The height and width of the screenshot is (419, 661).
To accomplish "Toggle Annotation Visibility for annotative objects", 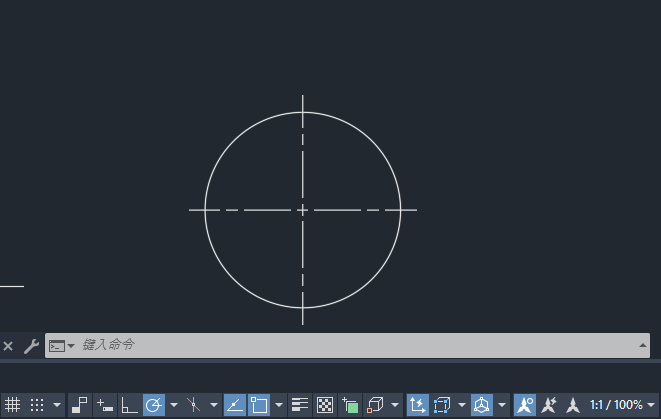I will click(x=525, y=405).
